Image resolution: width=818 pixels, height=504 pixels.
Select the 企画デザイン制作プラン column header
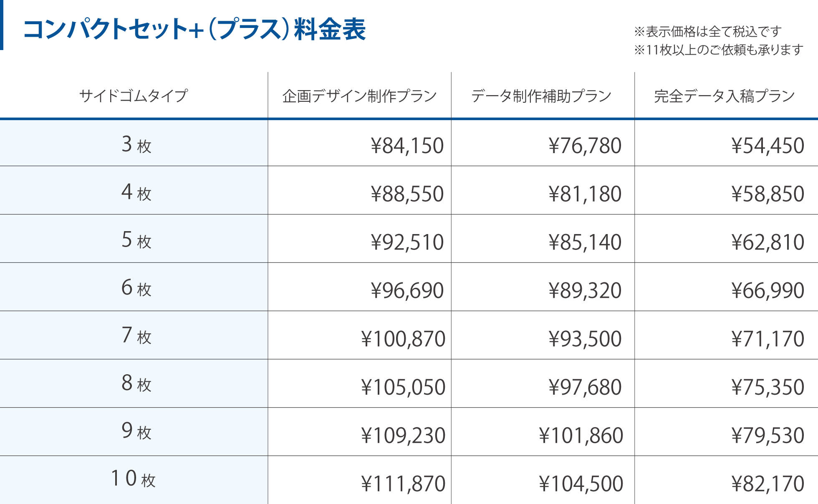pos(359,96)
